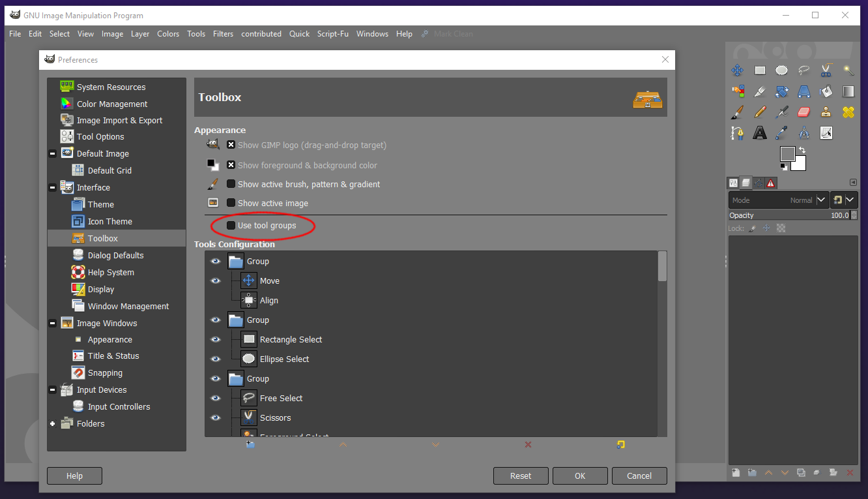Image resolution: width=868 pixels, height=499 pixels.
Task: Select the Measure compass tool
Action: [x=804, y=133]
